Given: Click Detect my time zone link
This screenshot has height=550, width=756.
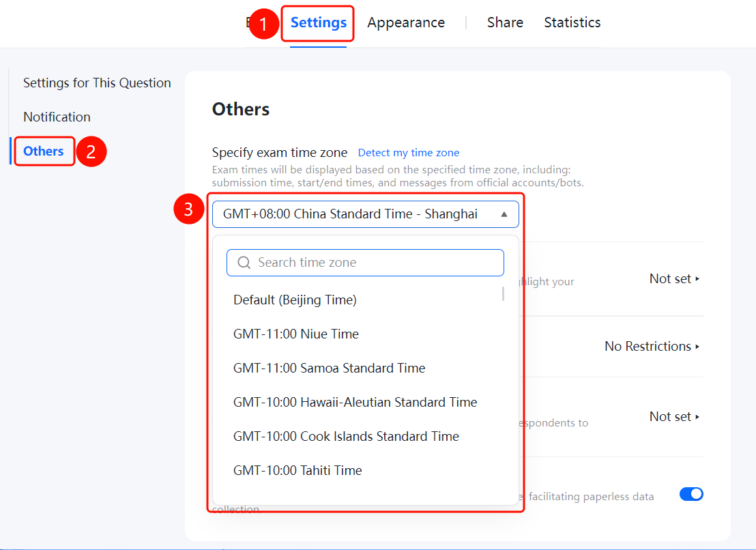Looking at the screenshot, I should click(x=409, y=153).
